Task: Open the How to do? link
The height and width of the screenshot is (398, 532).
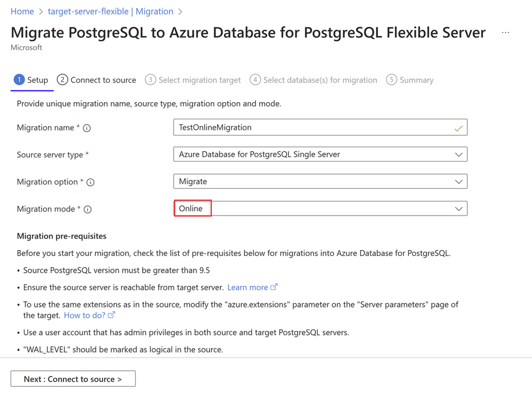Action: click(x=85, y=316)
